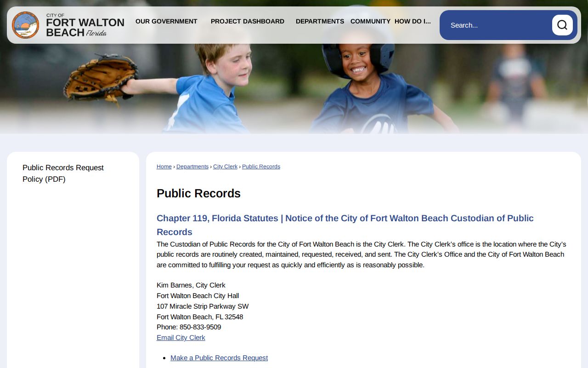Click the Email City Clerk link
This screenshot has height=368, width=588.
[181, 338]
